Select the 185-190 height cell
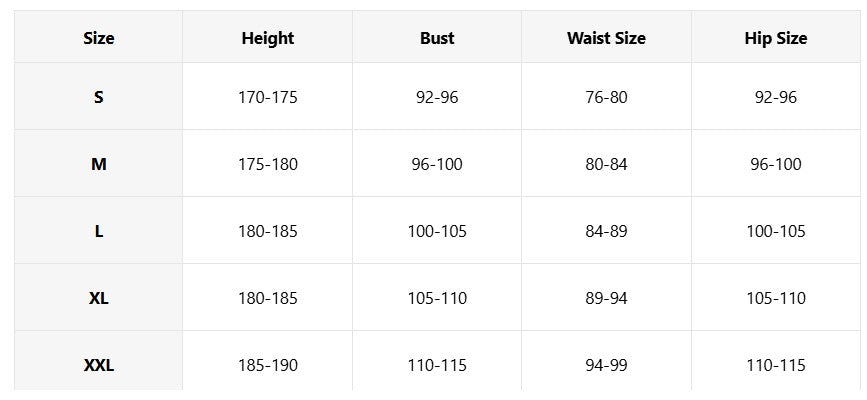The height and width of the screenshot is (400, 867). pyautogui.click(x=268, y=362)
